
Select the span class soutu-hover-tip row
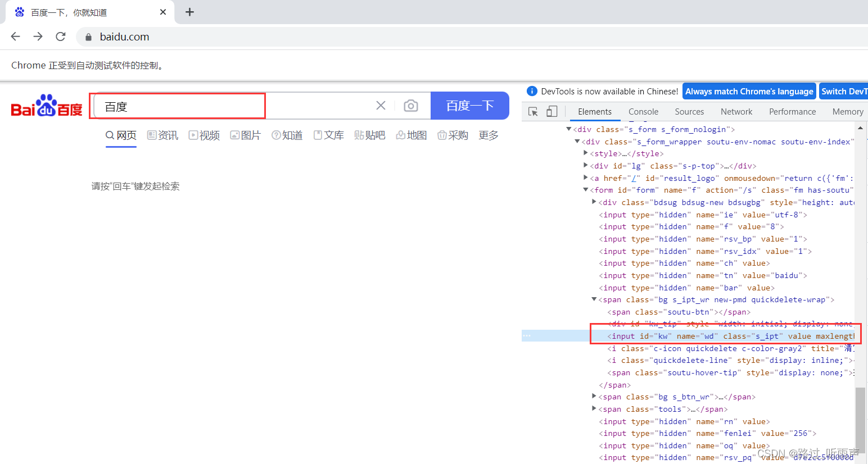coord(731,372)
